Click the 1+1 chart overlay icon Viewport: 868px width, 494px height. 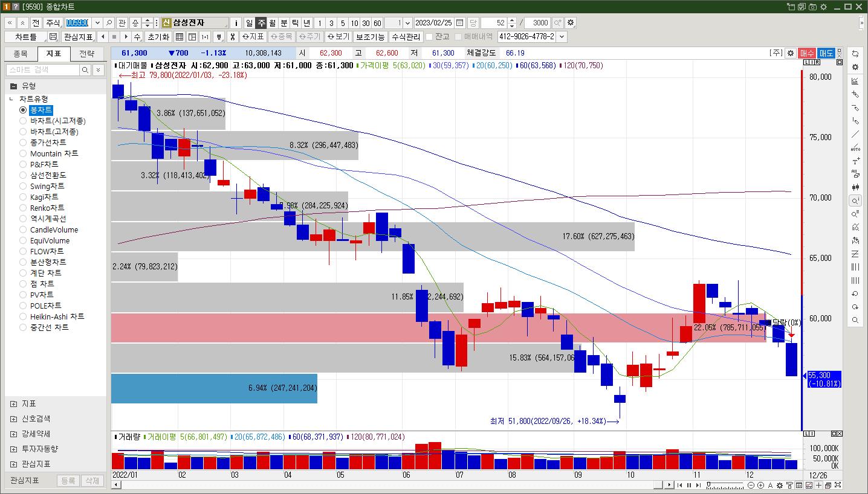pos(205,37)
